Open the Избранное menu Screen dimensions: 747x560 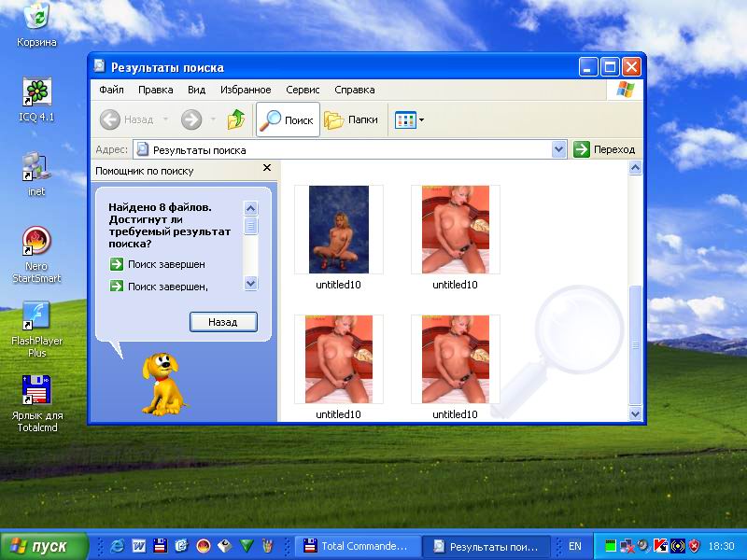click(246, 90)
